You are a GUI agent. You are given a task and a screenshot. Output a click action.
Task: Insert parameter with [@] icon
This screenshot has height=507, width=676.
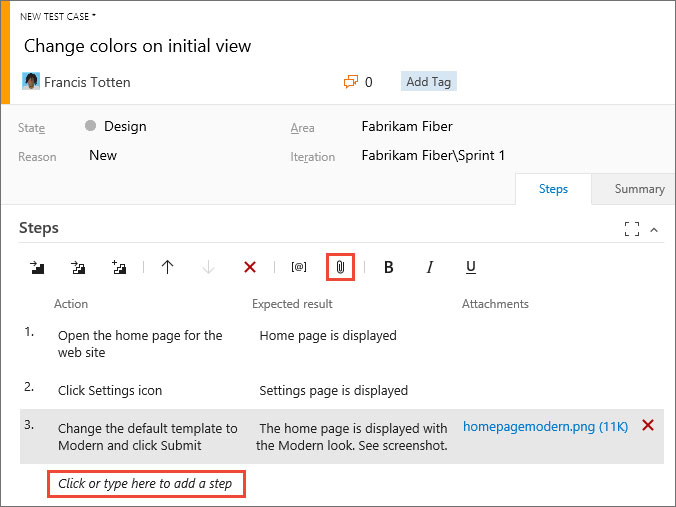click(x=299, y=267)
